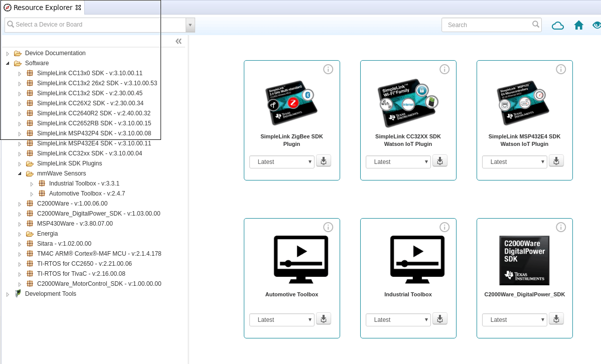
Task: Open Latest version dropdown for ZigBee SDK Plugin
Action: click(x=282, y=161)
